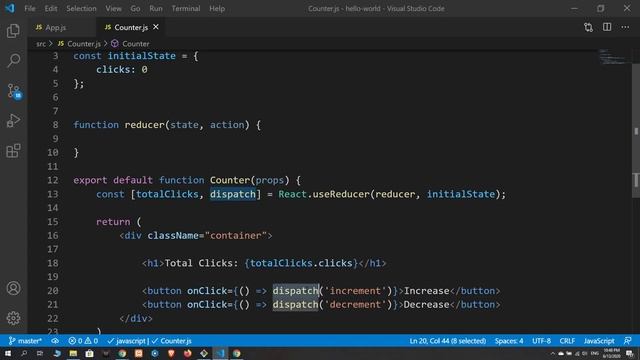Viewport: 640px width, 360px height.
Task: Click the taskbar clock
Action: 611,353
